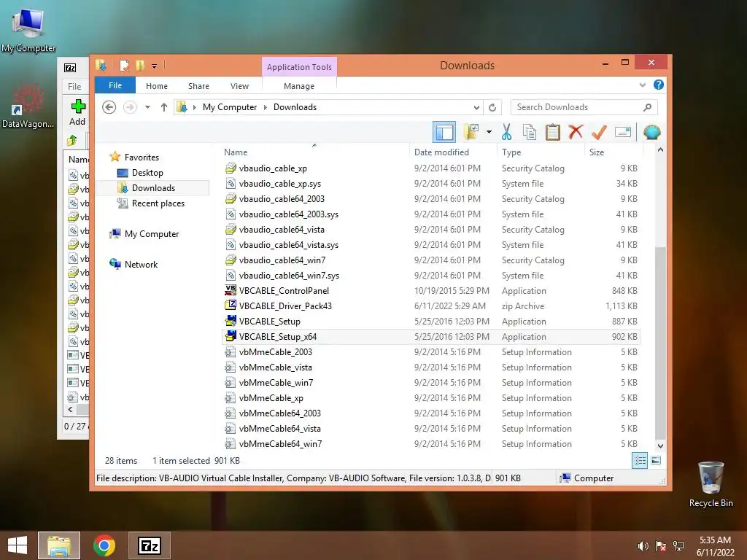Click the Classic Shell settings shell icon

[651, 132]
